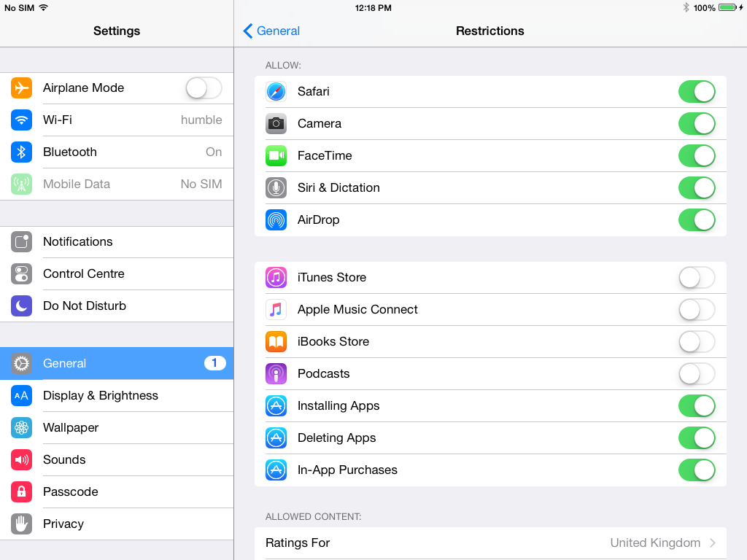Tap the Camera app icon
The width and height of the screenshot is (747, 560).
tap(276, 124)
